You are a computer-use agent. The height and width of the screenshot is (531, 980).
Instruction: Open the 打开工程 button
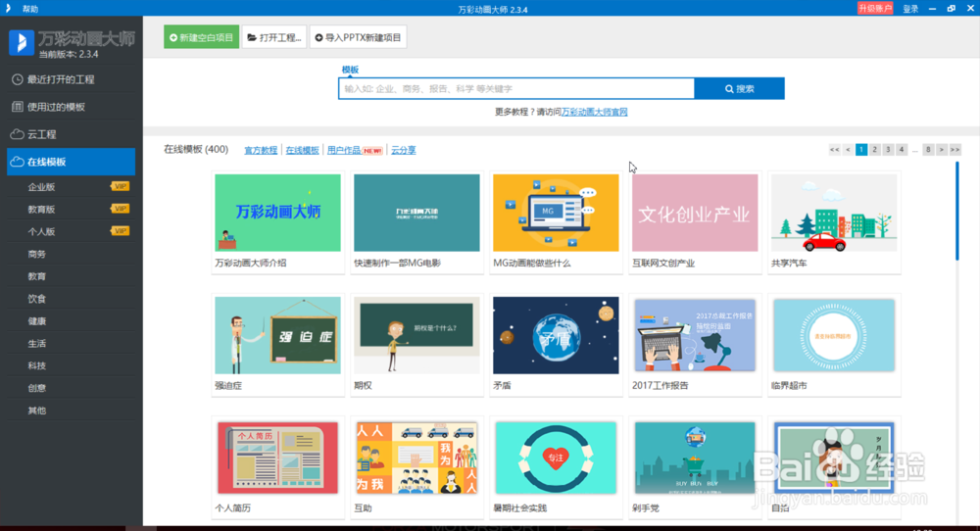[273, 37]
